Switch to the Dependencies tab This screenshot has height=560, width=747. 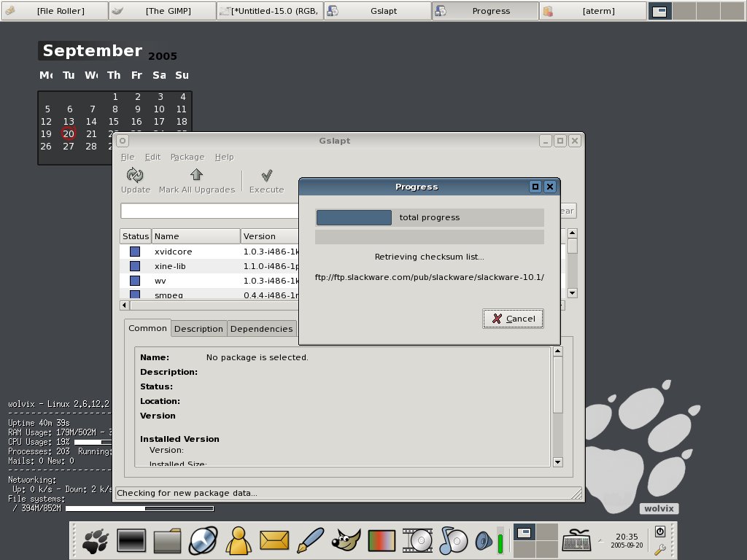[x=262, y=329]
